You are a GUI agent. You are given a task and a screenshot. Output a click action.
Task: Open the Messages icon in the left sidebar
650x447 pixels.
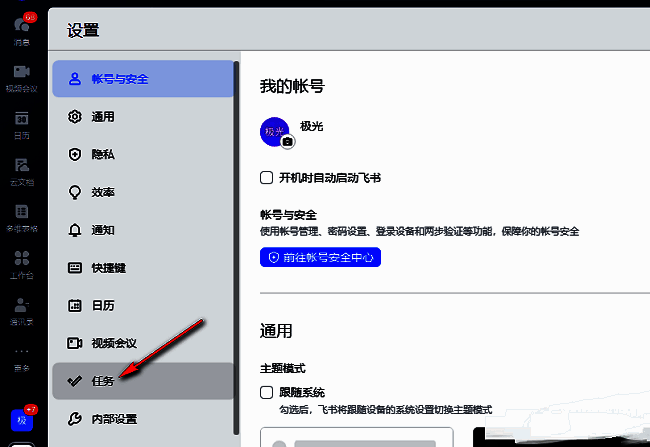pos(22,25)
